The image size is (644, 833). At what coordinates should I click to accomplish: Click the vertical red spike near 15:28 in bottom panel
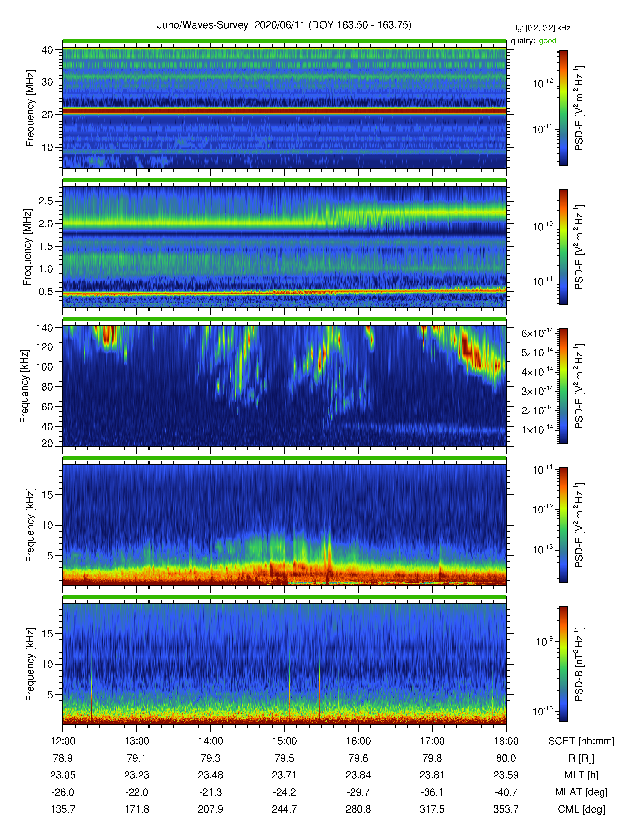click(x=319, y=690)
